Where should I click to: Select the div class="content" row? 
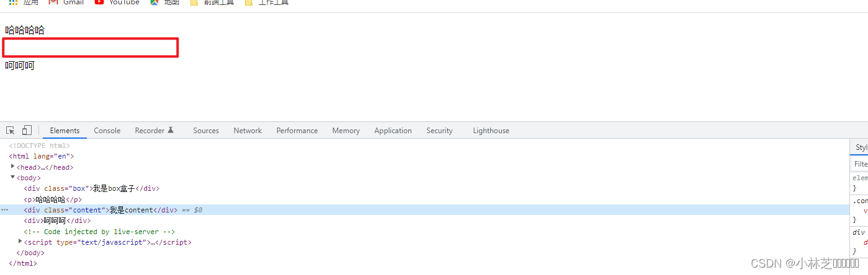(424, 210)
